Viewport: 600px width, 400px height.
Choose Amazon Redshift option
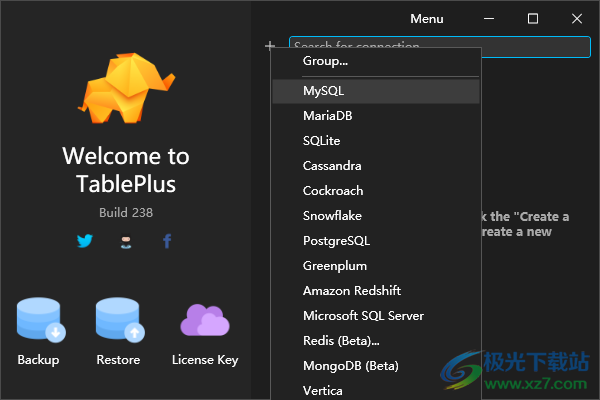tap(376, 291)
